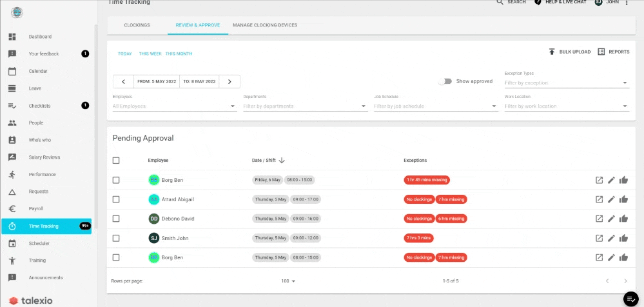Viewport: 644px width, 307px height.
Task: Pick the From: 5 May 2022 date
Action: [x=157, y=81]
